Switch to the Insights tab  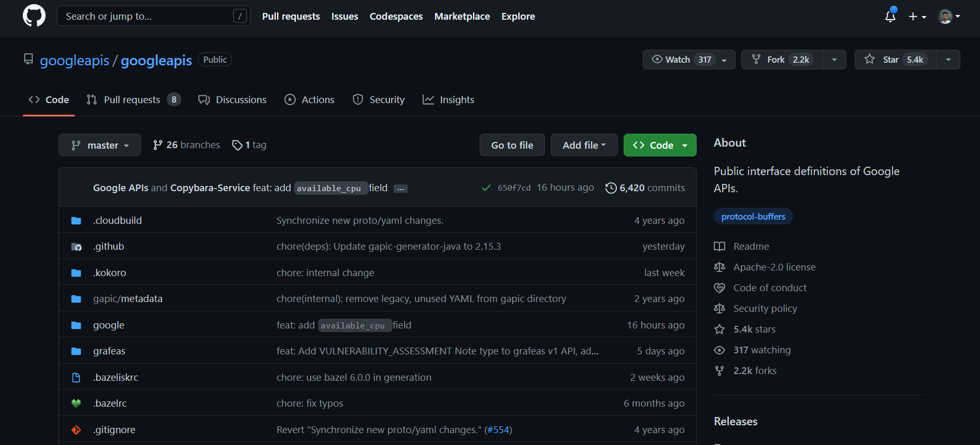tap(449, 99)
